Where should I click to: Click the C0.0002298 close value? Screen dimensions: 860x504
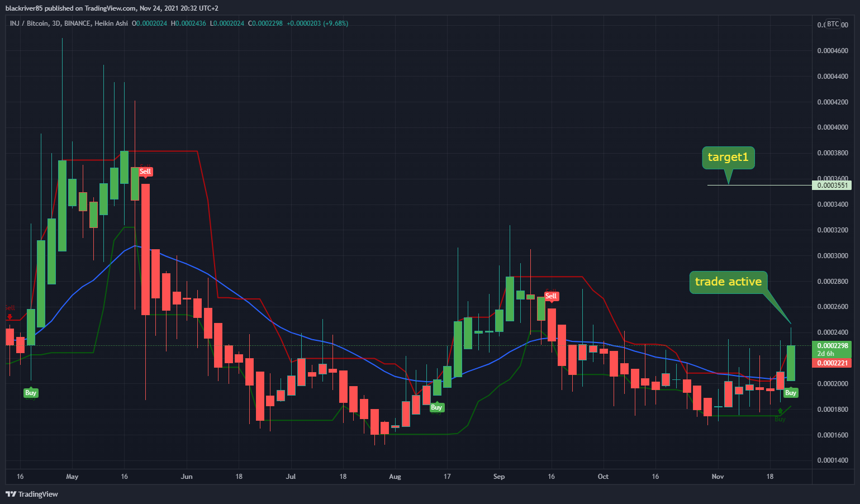click(x=265, y=23)
